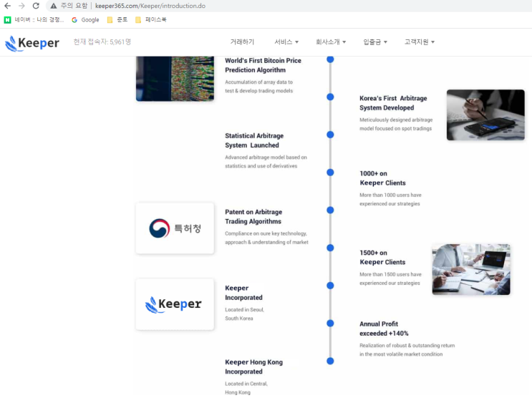Click text Realization of robust & outstanding return

pos(407,345)
